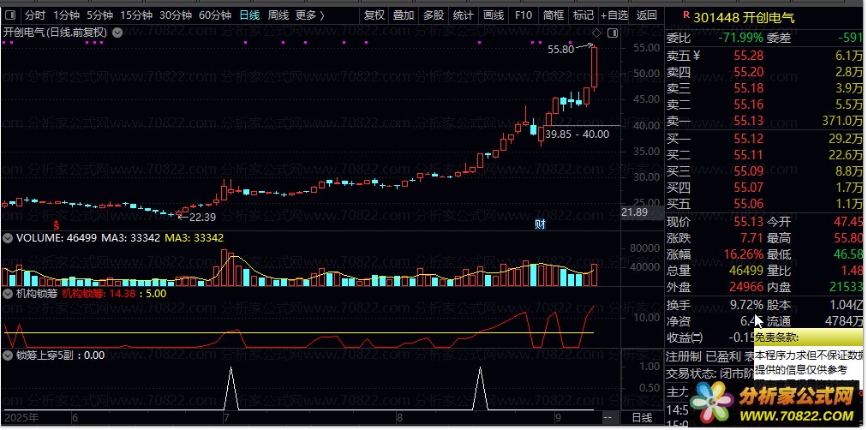Click the 301448 开创电气 stock title

coord(744,18)
